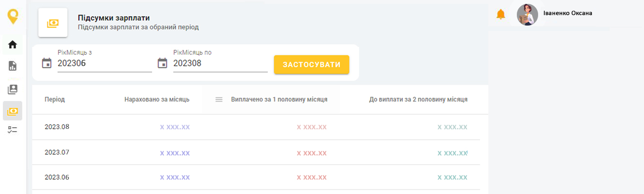Focus the "РікМісяць з" field with 202306
The width and height of the screenshot is (644, 194).
[104, 63]
